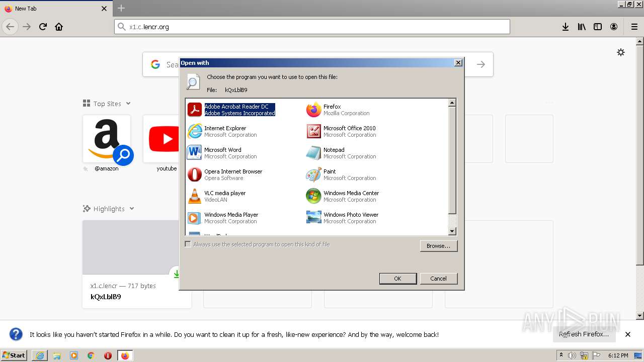Screen dimensions: 644x362
Task: Pick Opera Internet Browser icon in list
Action: 195,174
